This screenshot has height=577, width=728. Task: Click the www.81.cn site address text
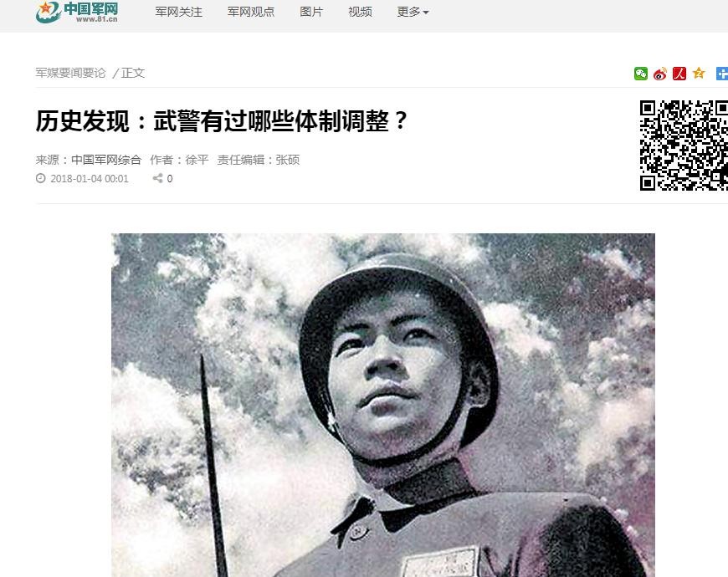(x=96, y=19)
